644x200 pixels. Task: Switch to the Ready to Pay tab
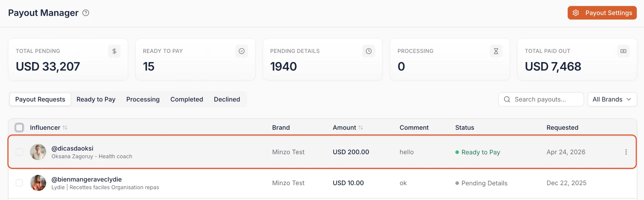point(96,100)
